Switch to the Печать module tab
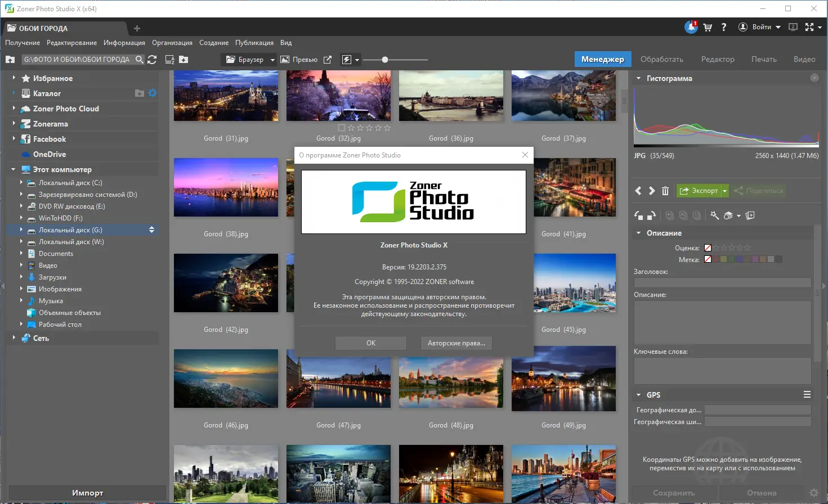 tap(764, 59)
